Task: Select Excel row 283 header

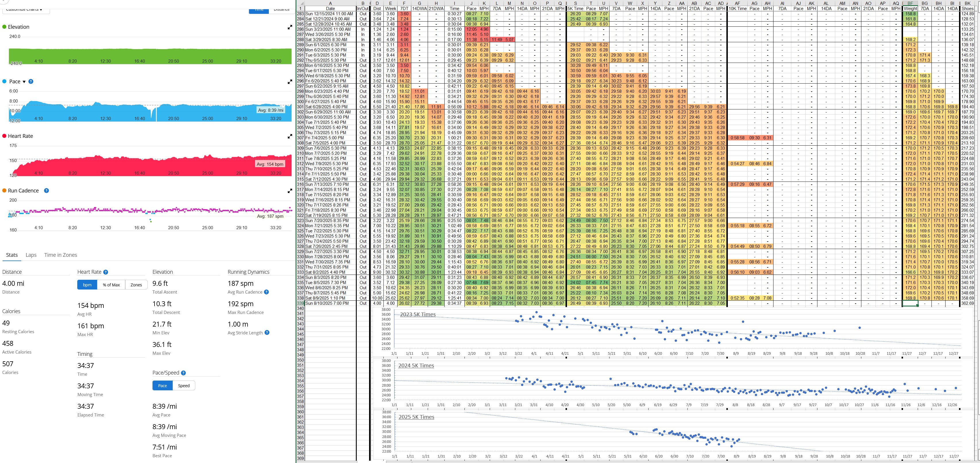Action: [x=300, y=14]
